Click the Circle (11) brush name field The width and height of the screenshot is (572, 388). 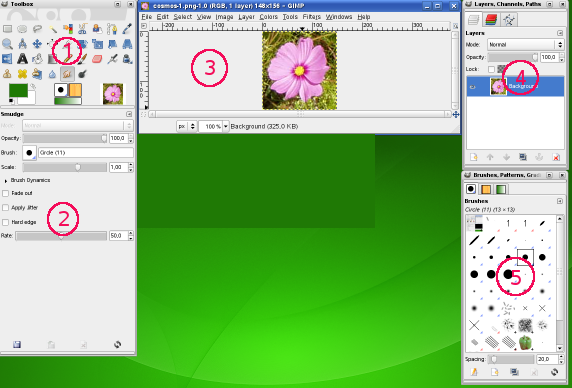coord(86,152)
